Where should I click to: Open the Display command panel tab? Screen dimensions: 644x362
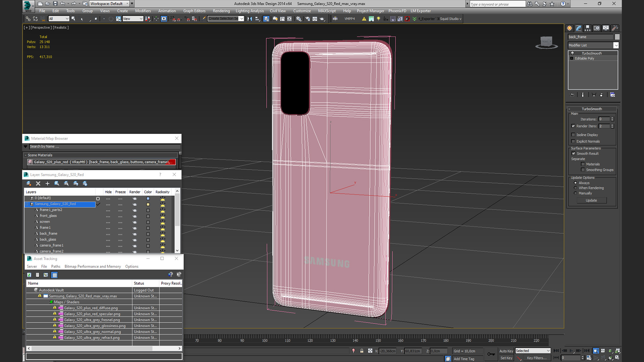(606, 28)
